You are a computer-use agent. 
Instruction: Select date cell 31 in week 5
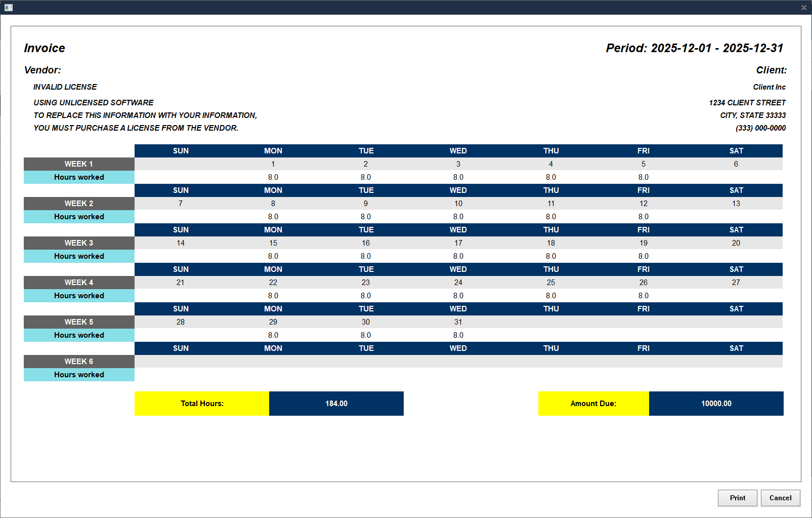[x=458, y=322]
